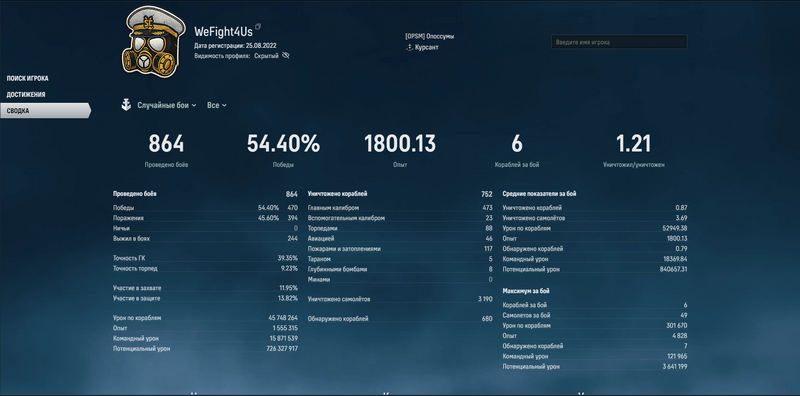Click the Вспомогательным калибром value 23
This screenshot has height=396, width=800.
(489, 218)
